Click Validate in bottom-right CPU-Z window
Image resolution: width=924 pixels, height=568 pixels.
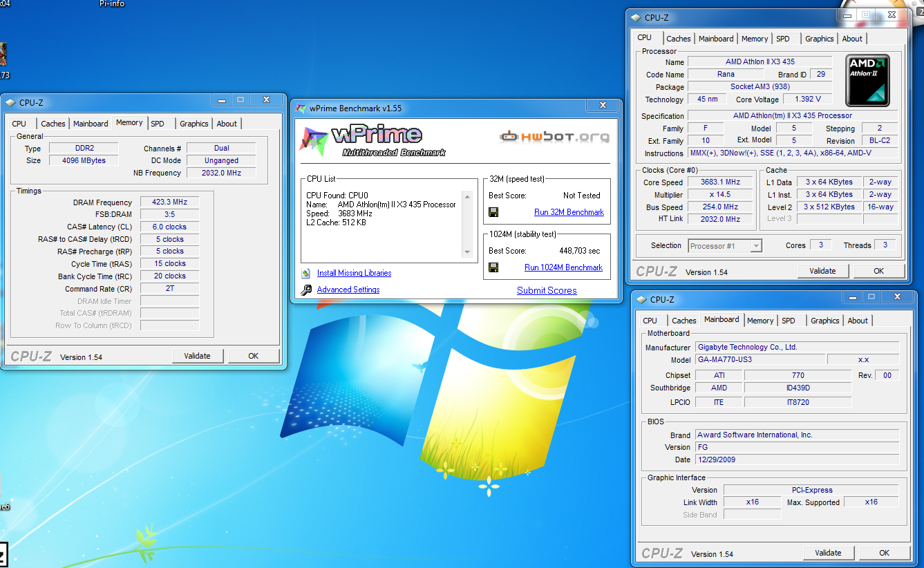828,553
